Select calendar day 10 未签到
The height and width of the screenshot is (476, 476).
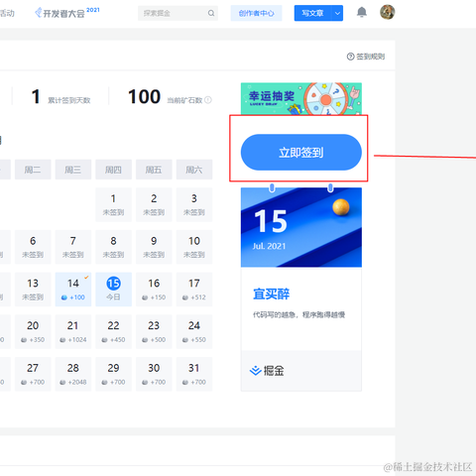[194, 247]
